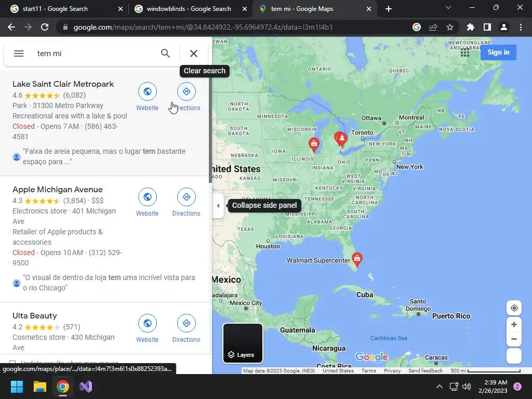This screenshot has width=532, height=399.
Task: Bookmark this page with the star
Action: pyautogui.click(x=450, y=27)
